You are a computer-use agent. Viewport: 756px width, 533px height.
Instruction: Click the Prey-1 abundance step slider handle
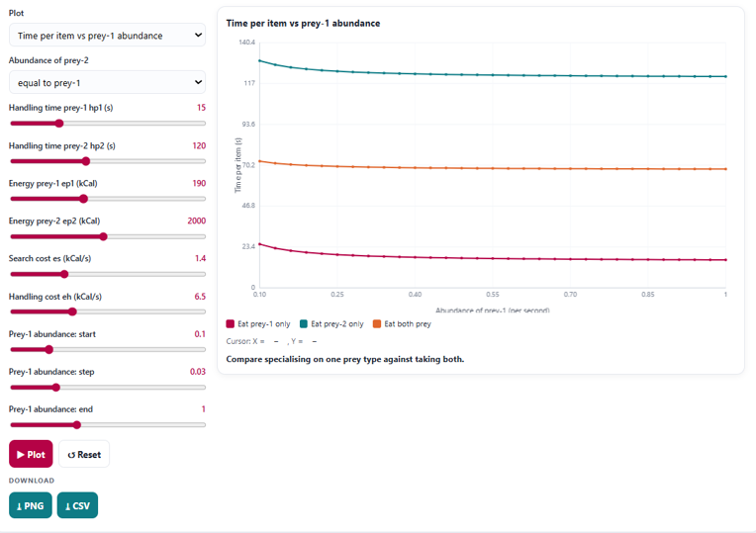(56, 388)
